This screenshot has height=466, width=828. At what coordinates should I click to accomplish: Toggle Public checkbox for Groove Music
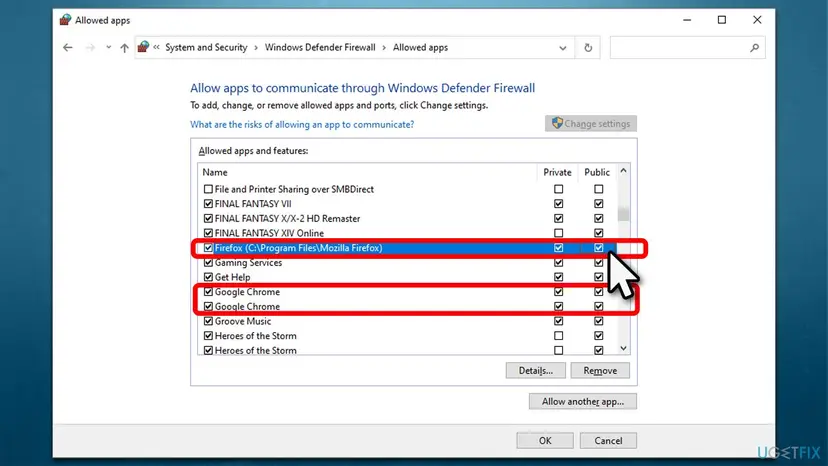click(x=598, y=321)
